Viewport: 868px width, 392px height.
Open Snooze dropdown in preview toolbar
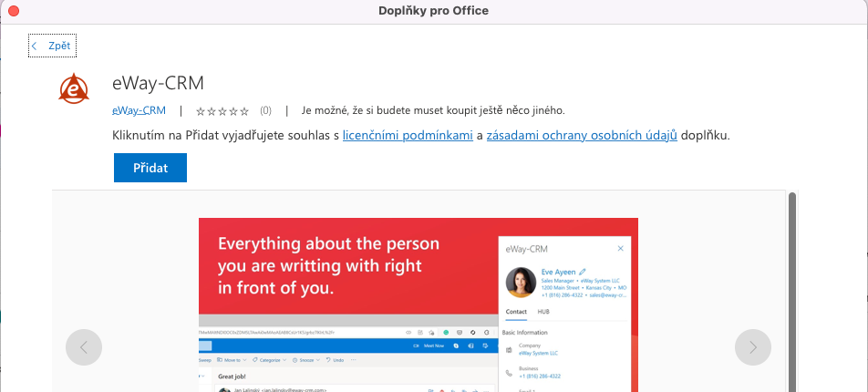tap(306, 360)
